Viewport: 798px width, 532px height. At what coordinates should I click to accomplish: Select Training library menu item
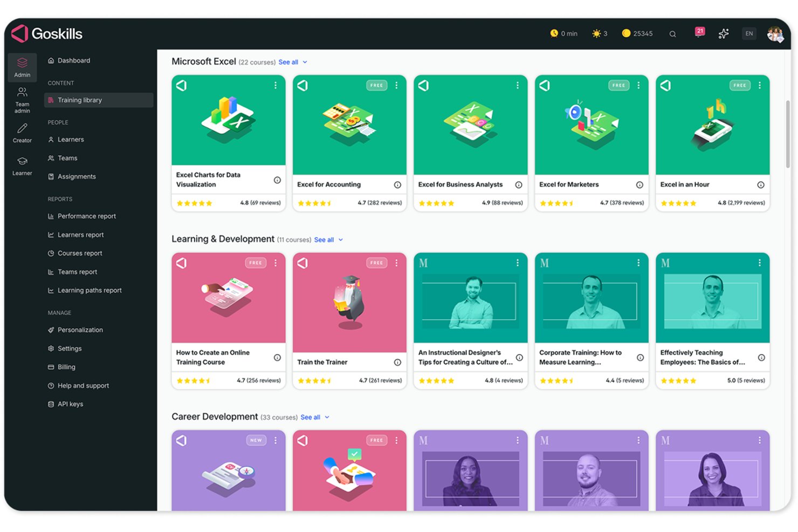(99, 100)
